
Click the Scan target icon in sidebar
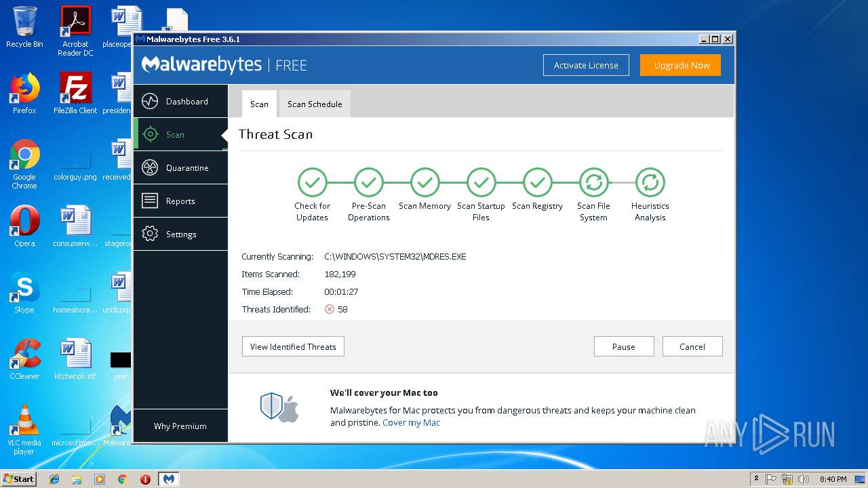click(150, 134)
